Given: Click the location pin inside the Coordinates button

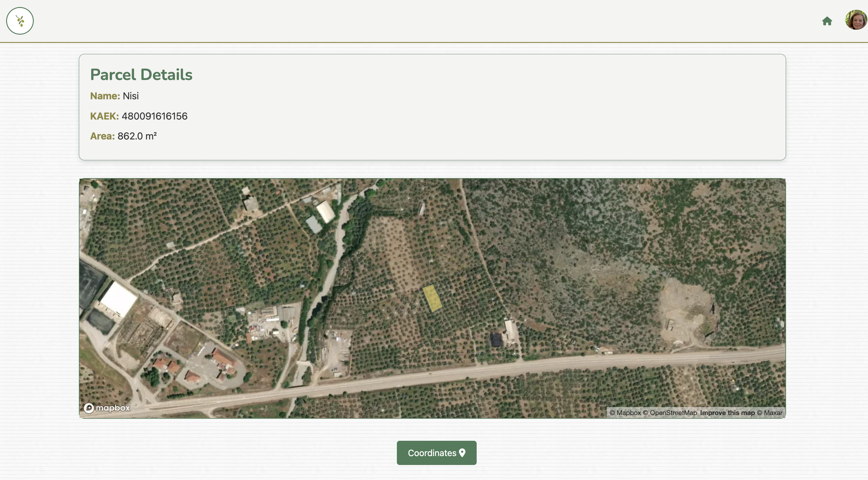Looking at the screenshot, I should click(x=462, y=453).
